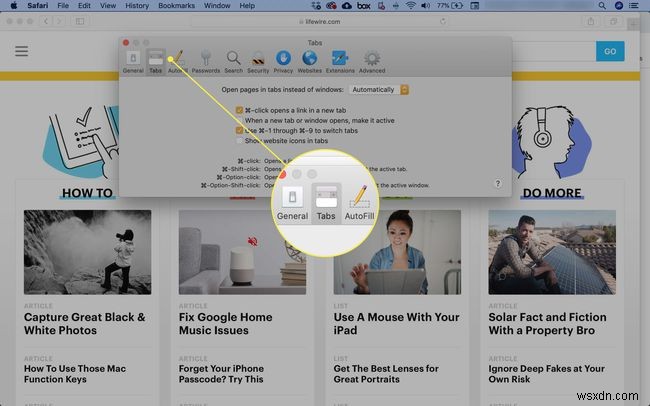This screenshot has height=406, width=650.
Task: Open the File menu
Action: pyautogui.click(x=63, y=5)
